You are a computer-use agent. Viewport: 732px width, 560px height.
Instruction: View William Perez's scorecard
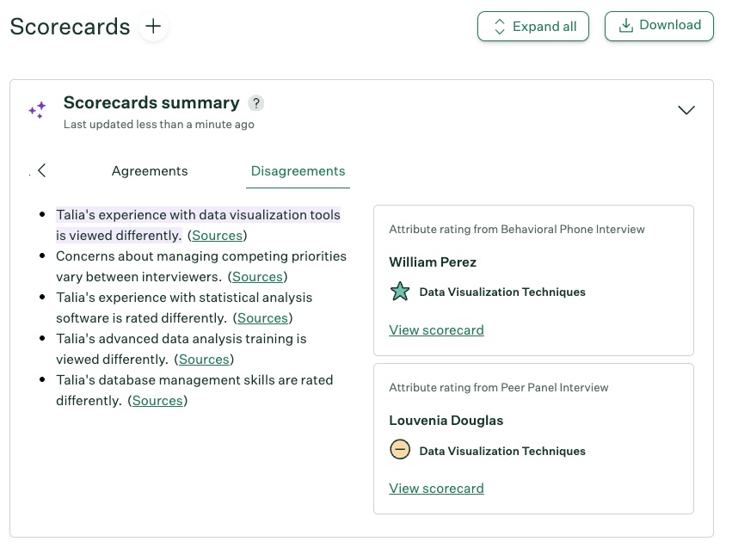click(436, 330)
